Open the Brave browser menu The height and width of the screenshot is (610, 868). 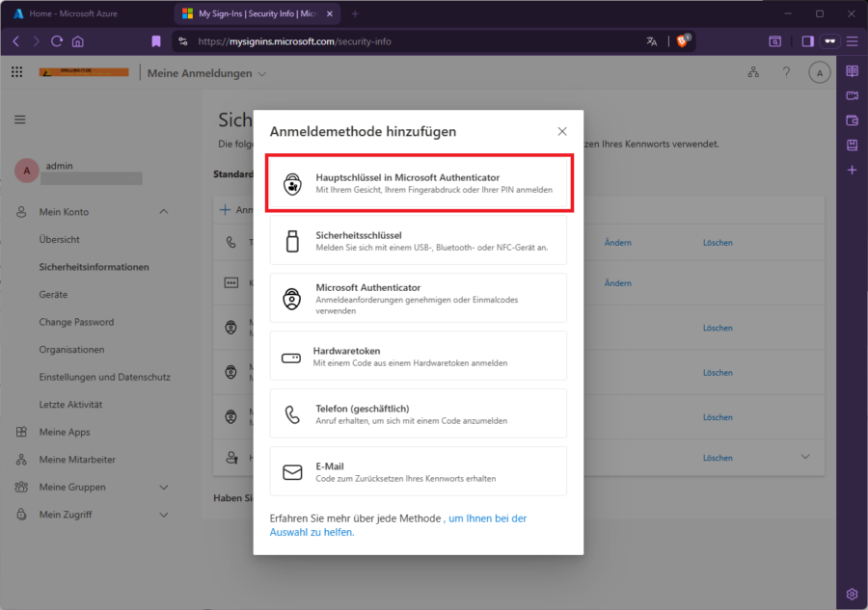tap(853, 41)
